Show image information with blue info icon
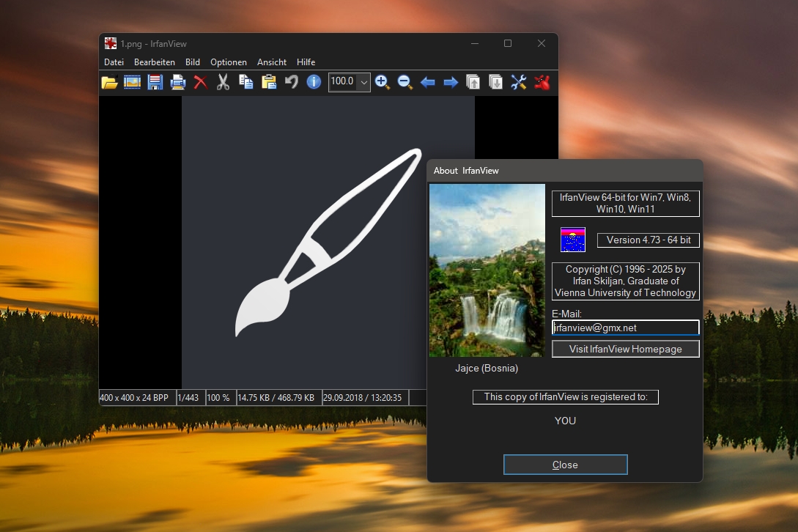798x532 pixels. (314, 82)
